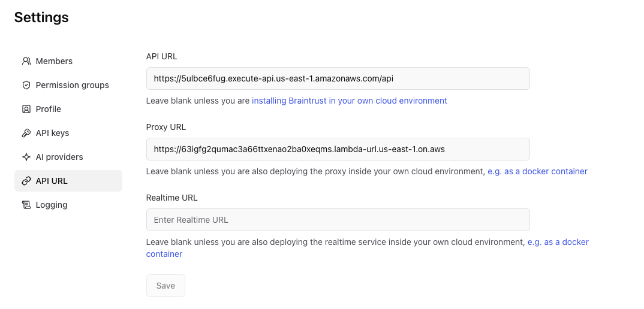This screenshot has width=644, height=309.
Task: Click the Realtime URL field label
Action: click(171, 198)
